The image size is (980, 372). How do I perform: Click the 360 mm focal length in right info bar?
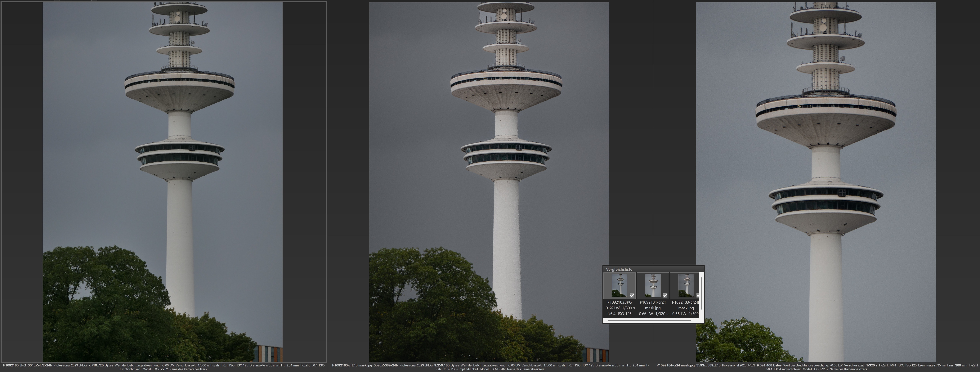coord(961,365)
